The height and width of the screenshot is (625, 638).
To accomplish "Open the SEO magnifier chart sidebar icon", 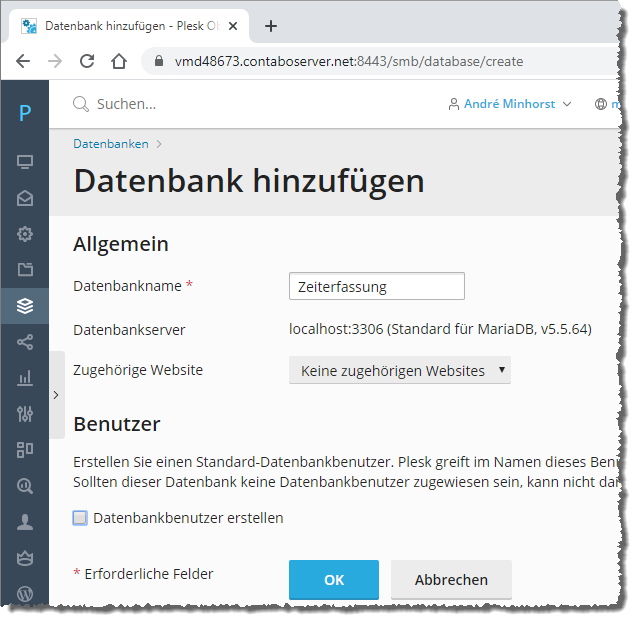I will (25, 486).
